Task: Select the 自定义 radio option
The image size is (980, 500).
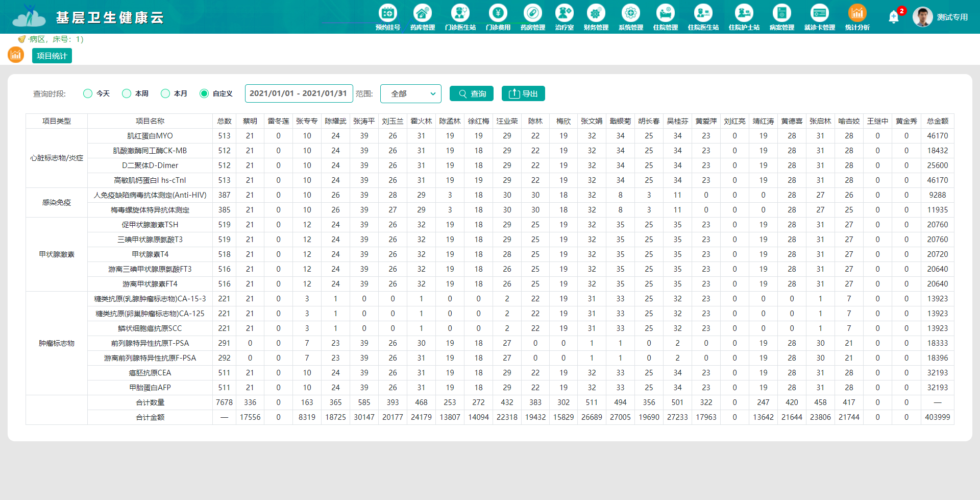Action: coord(204,93)
